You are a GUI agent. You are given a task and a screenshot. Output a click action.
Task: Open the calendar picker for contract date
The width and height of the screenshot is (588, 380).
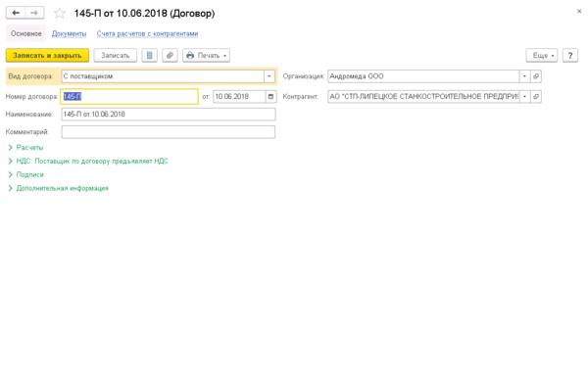270,97
